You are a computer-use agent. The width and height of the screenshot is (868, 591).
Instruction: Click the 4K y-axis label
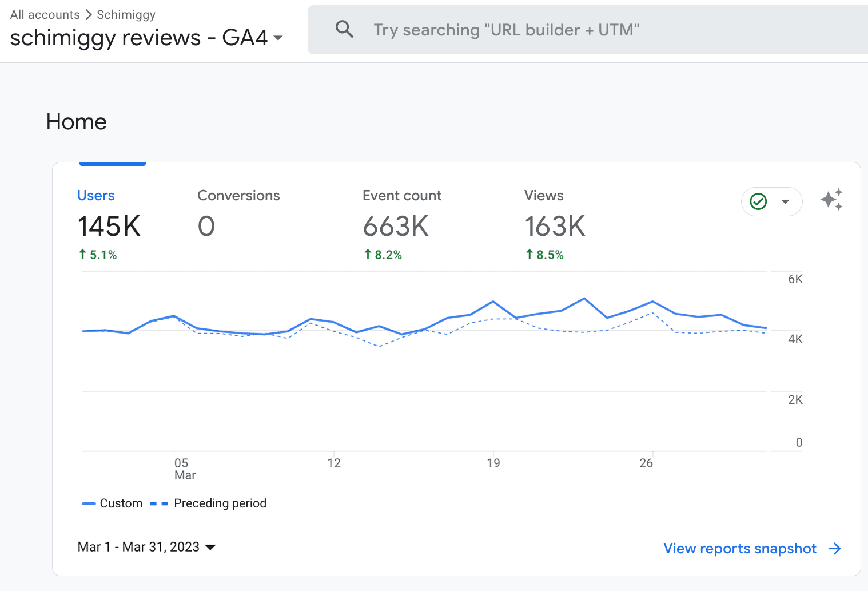795,339
